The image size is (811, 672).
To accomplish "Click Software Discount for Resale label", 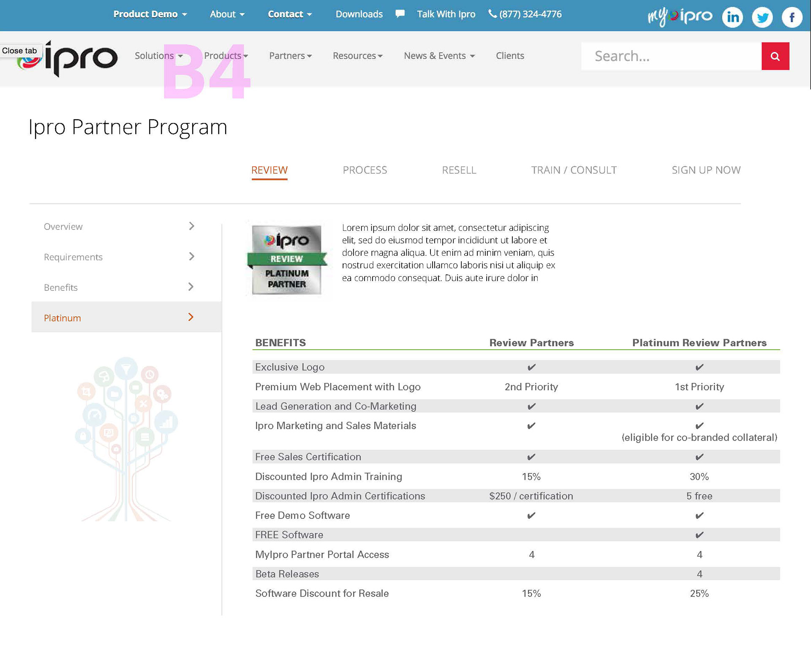I will [322, 593].
